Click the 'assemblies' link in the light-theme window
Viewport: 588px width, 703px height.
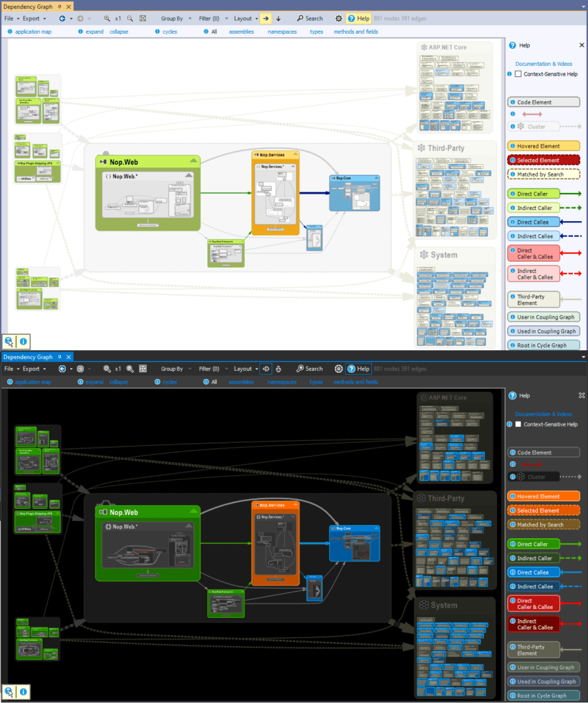241,32
